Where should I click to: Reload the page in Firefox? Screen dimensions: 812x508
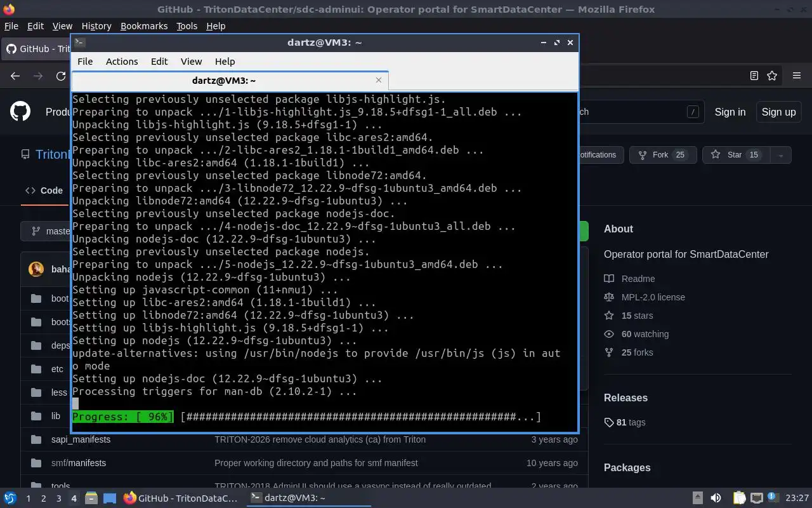point(61,76)
